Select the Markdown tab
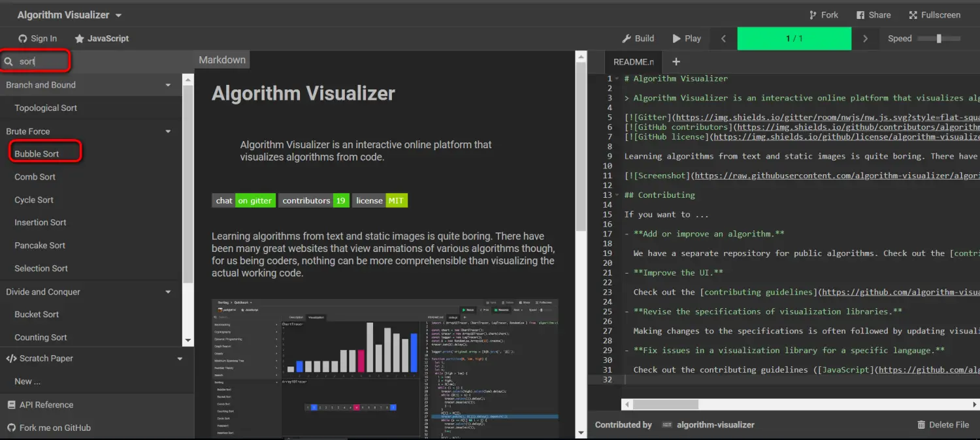This screenshot has width=980, height=440. pos(222,60)
